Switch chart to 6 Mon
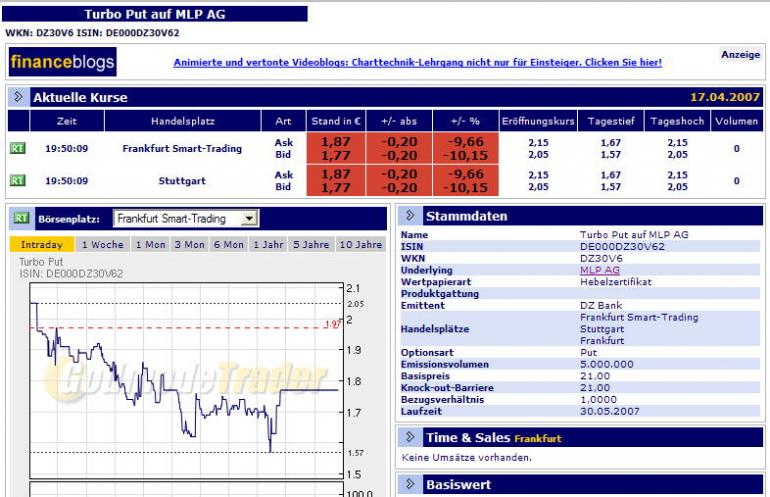Viewport: 770px width, 497px height. 228,245
